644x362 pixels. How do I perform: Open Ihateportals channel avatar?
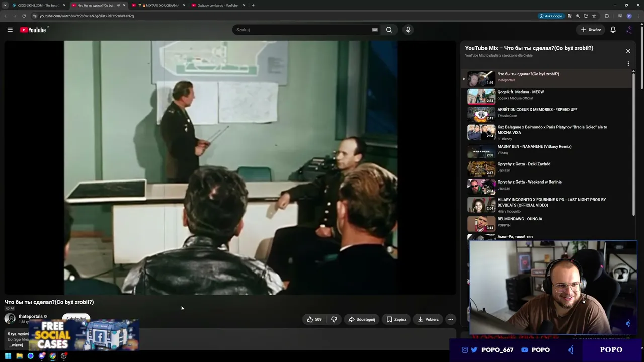[10, 319]
